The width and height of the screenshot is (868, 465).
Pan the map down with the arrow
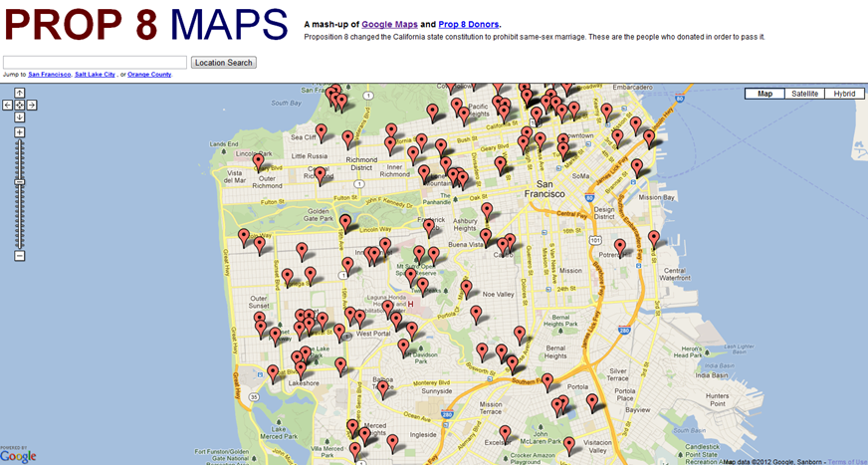[19, 116]
